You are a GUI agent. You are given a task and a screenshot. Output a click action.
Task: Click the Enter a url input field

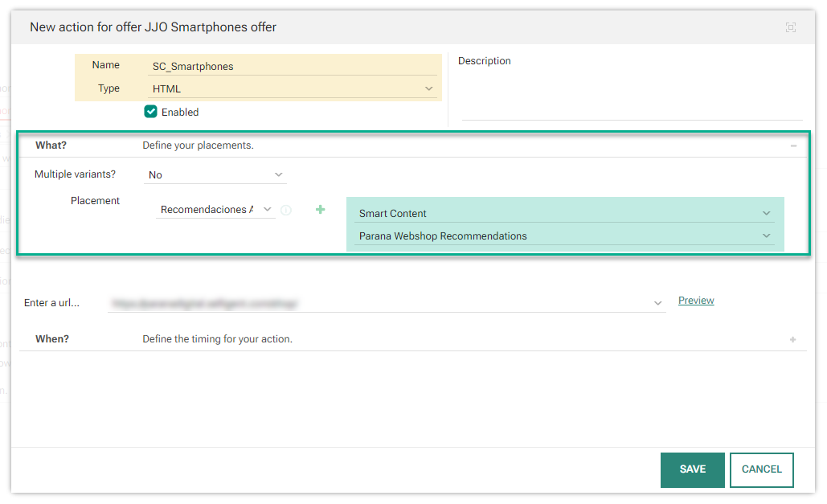point(378,303)
